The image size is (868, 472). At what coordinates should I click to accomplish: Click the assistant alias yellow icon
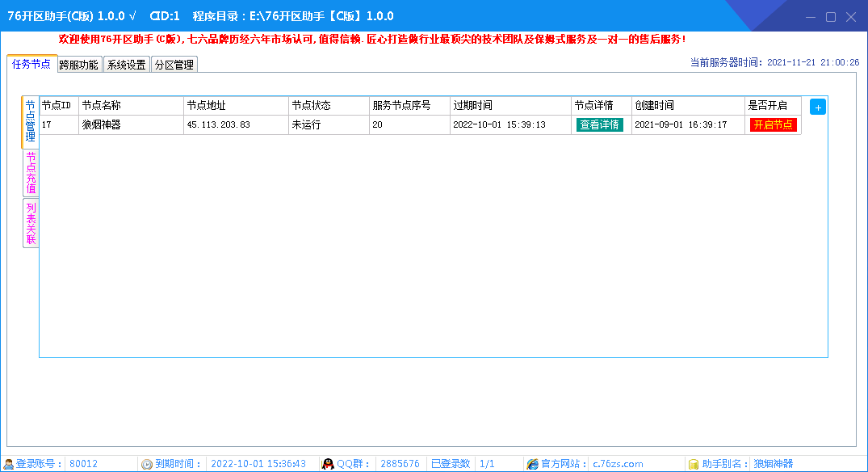pyautogui.click(x=693, y=464)
